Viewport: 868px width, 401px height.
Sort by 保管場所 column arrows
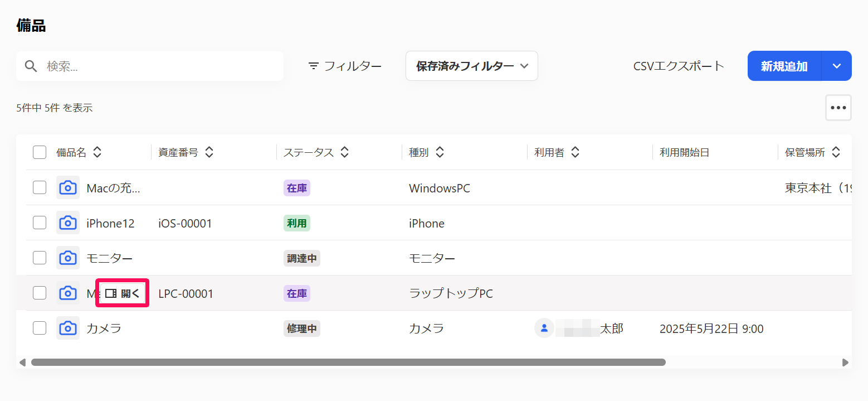click(836, 152)
